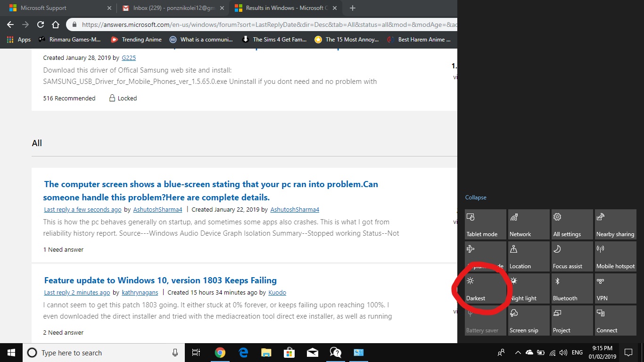Open G225 user profile link
Image resolution: width=644 pixels, height=362 pixels.
128,58
